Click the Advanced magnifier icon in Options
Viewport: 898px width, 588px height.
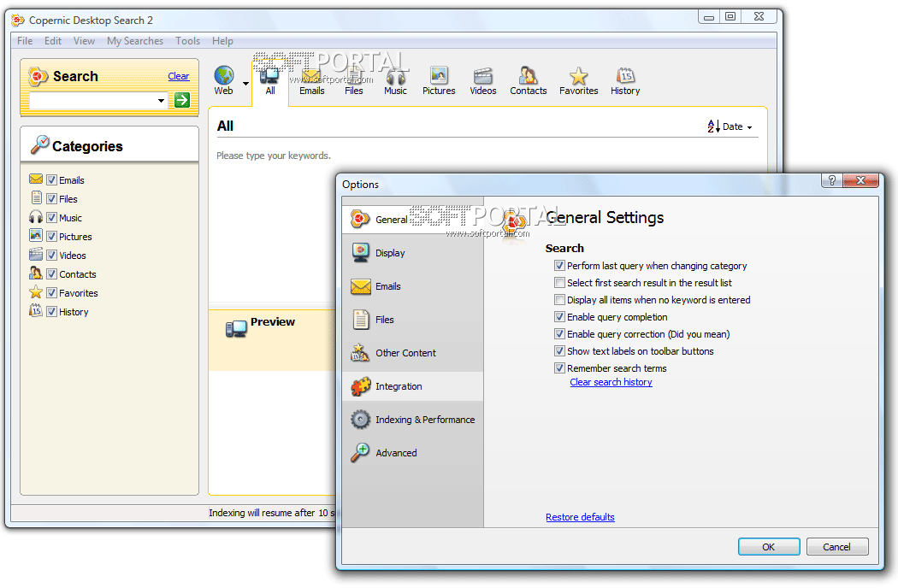tap(360, 452)
